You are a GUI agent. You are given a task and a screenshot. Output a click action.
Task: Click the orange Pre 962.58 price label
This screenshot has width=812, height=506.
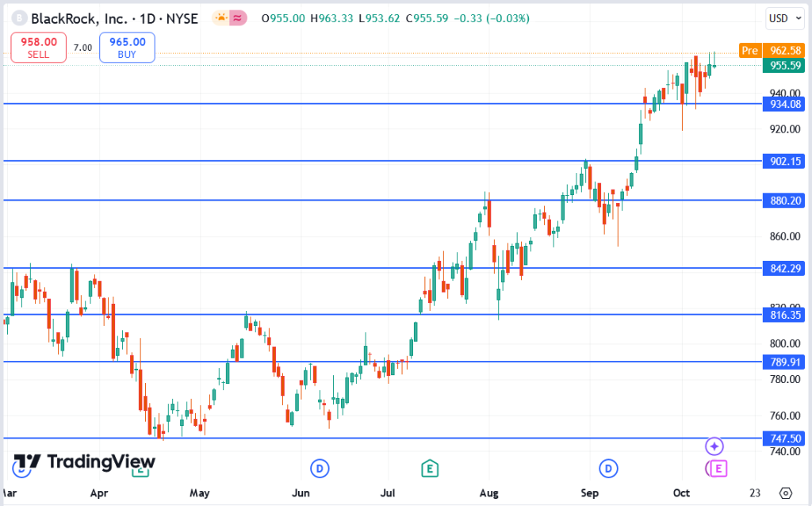click(x=772, y=51)
